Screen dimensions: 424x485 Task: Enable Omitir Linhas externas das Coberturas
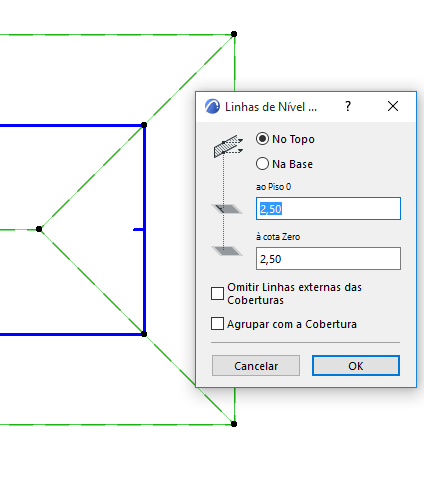pyautogui.click(x=217, y=294)
